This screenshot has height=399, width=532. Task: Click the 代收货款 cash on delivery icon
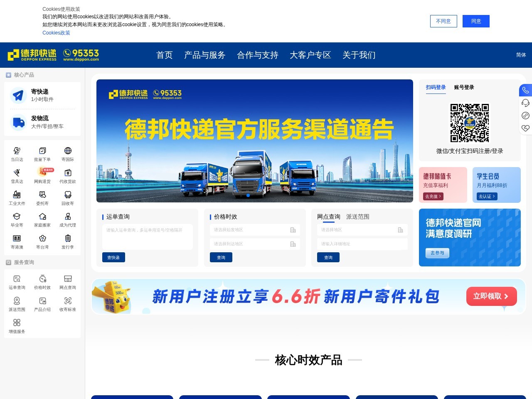[68, 172]
